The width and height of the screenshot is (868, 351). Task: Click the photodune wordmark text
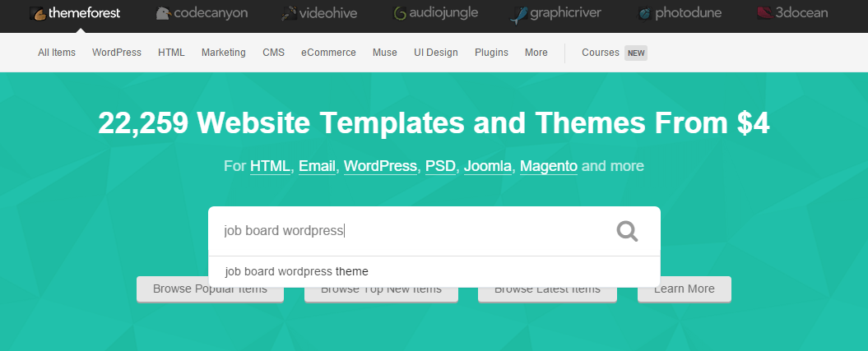click(688, 13)
